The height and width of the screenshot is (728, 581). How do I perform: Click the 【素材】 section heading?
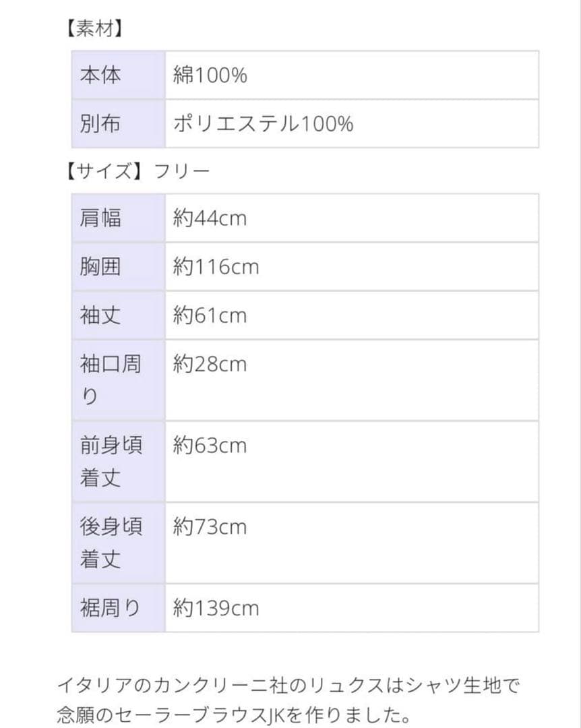tap(94, 29)
